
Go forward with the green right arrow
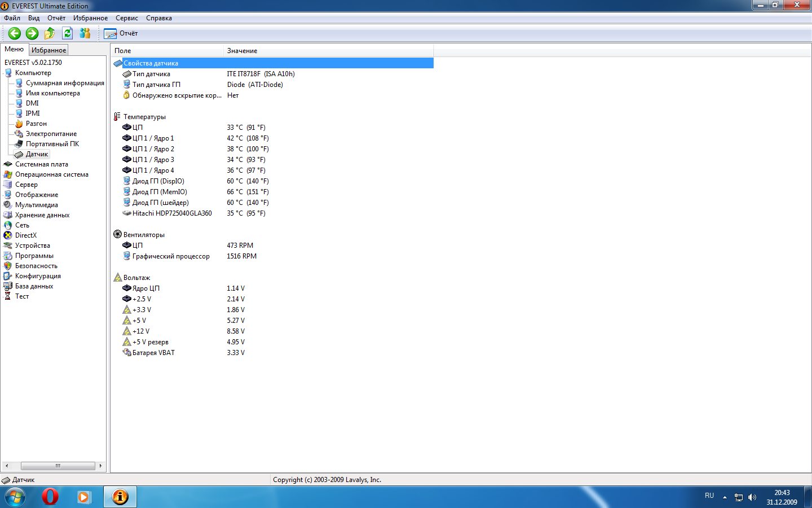point(32,33)
